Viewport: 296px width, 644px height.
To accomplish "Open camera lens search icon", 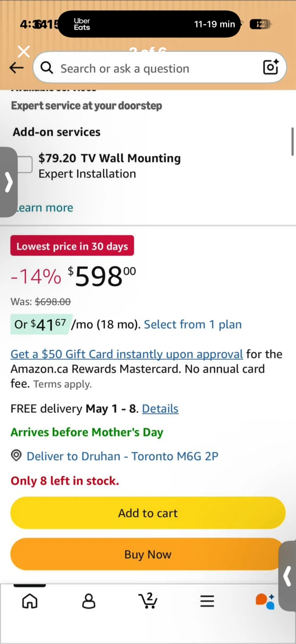I will [271, 67].
